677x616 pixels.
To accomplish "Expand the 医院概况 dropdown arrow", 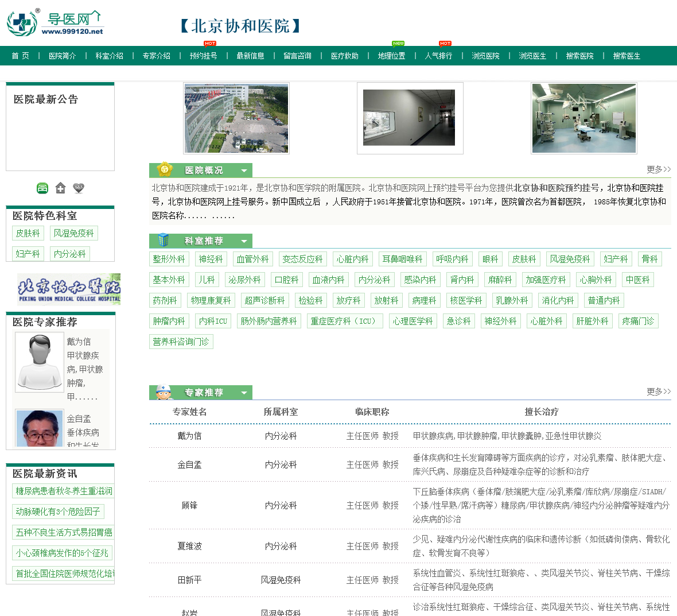I will click(244, 171).
